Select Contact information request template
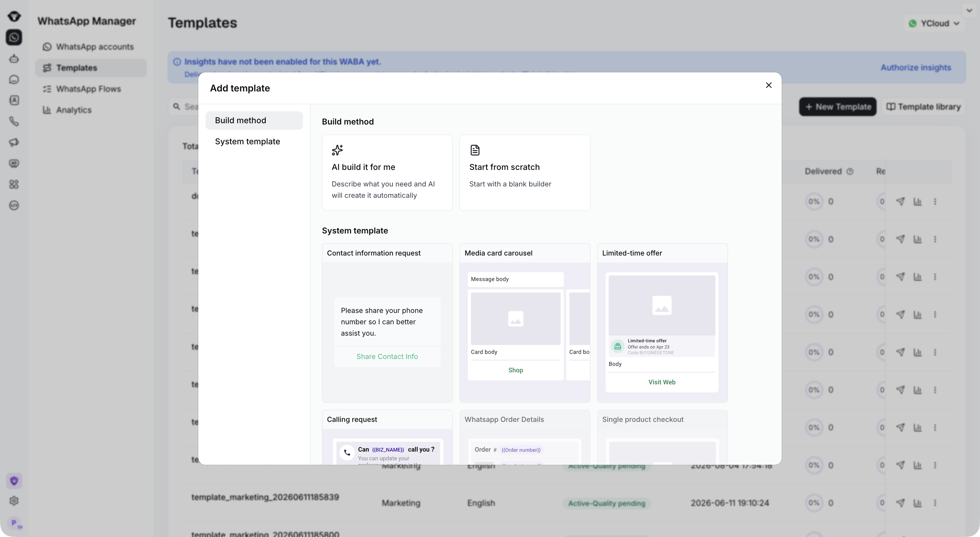The height and width of the screenshot is (537, 980). tap(387, 323)
